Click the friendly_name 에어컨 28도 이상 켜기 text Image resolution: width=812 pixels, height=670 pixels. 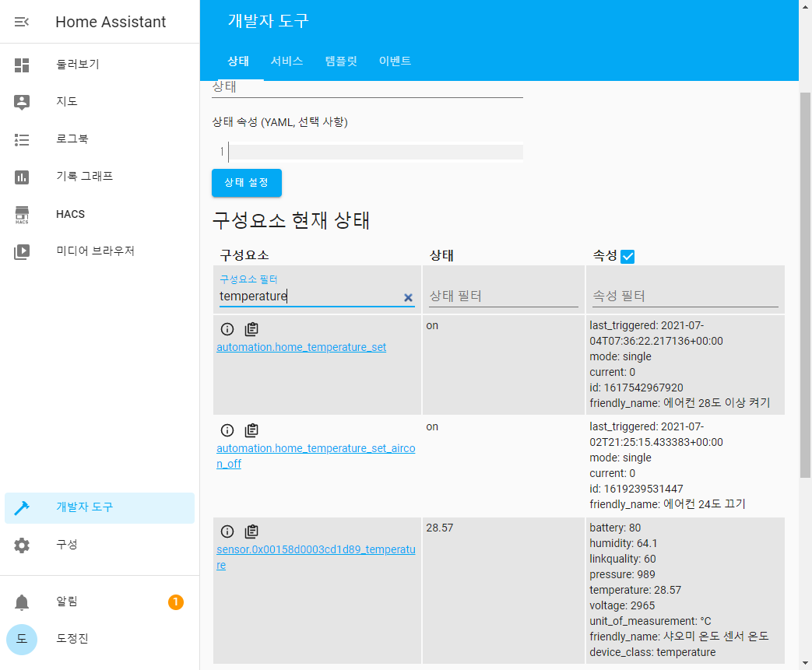[680, 403]
